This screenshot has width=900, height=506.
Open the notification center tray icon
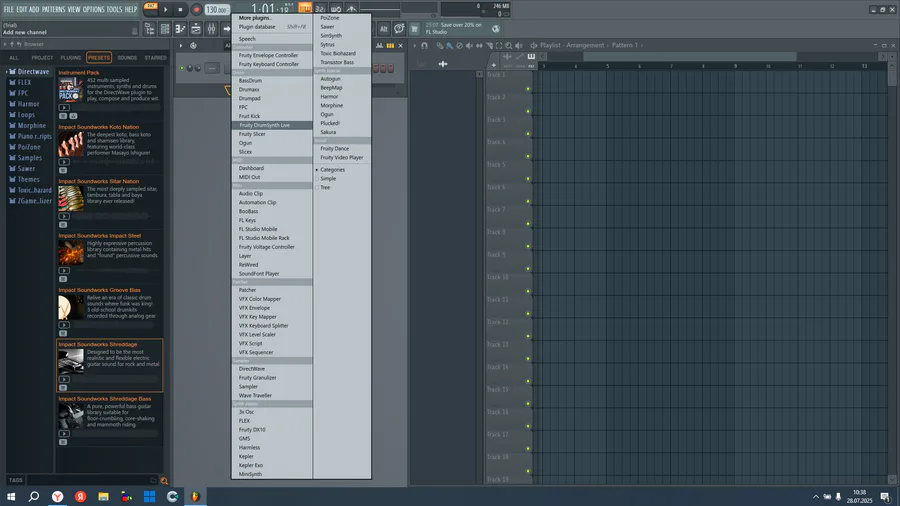[886, 497]
